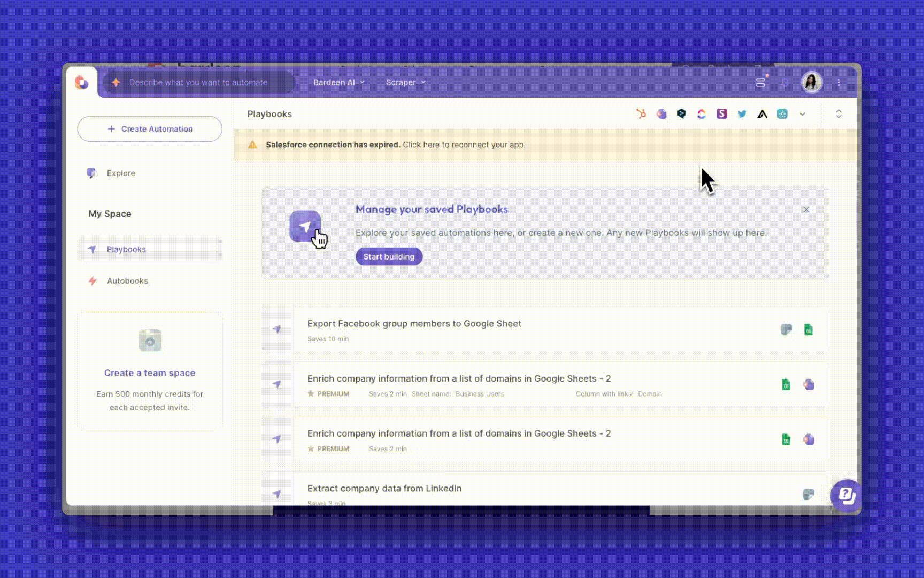The height and width of the screenshot is (578, 924).
Task: Click the Bardeen logo icon
Action: 81,82
